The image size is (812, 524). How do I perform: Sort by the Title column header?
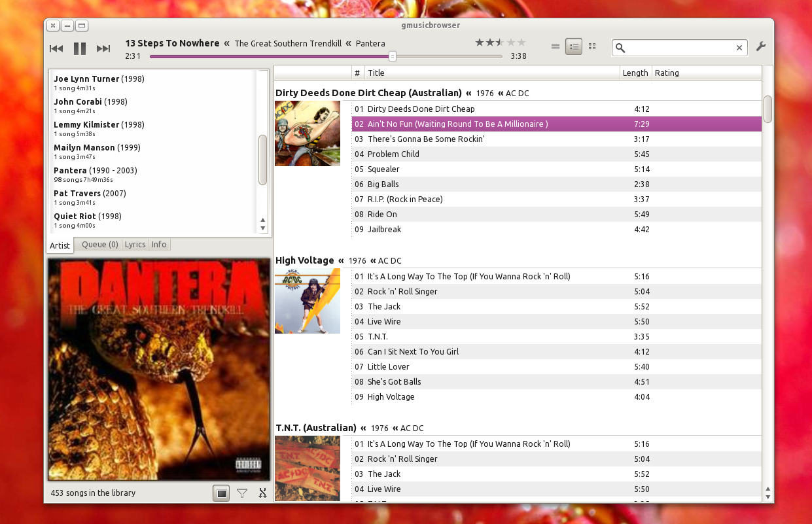click(x=492, y=73)
